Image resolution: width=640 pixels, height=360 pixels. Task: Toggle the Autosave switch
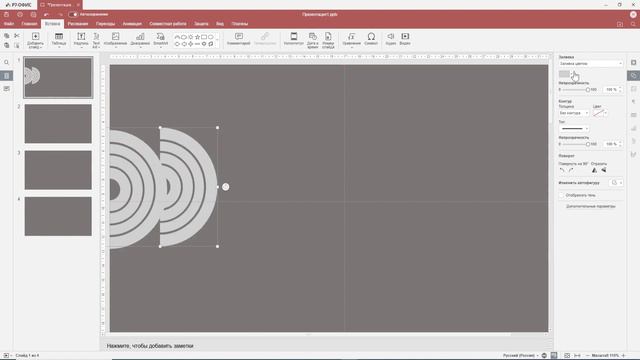pos(73,14)
